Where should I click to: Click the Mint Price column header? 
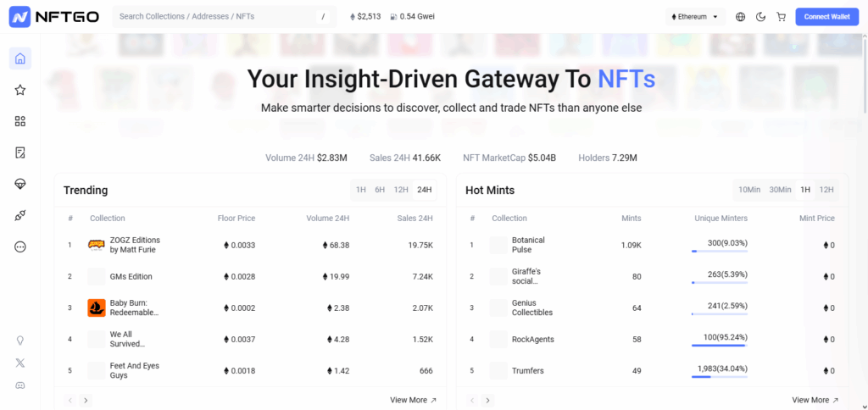point(817,219)
